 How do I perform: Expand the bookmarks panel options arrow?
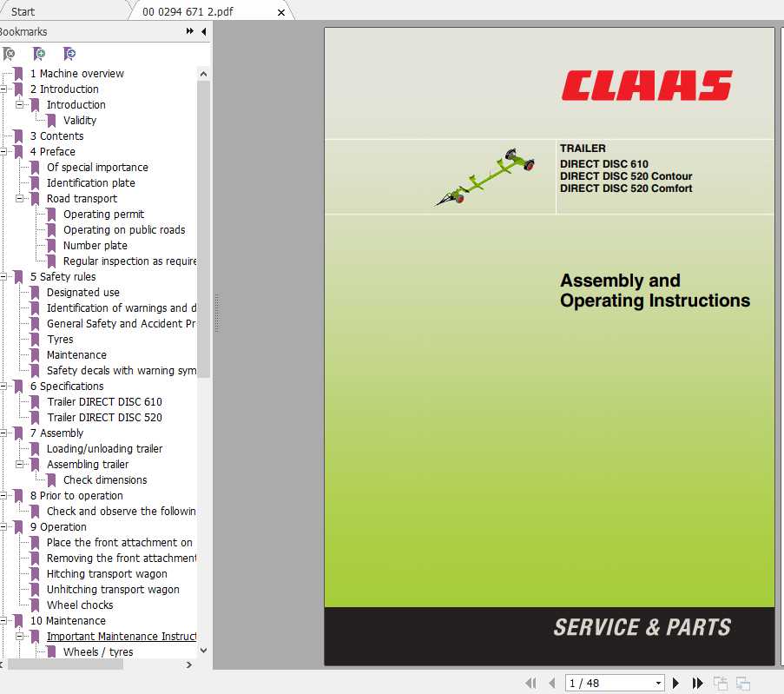point(189,31)
